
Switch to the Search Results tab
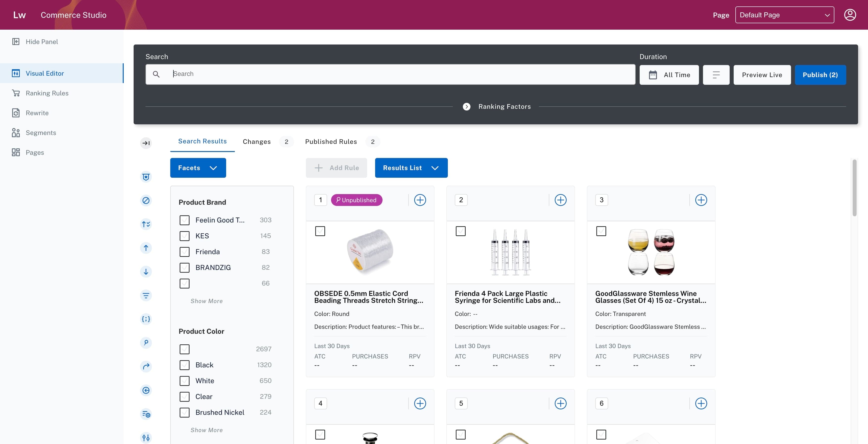tap(202, 141)
